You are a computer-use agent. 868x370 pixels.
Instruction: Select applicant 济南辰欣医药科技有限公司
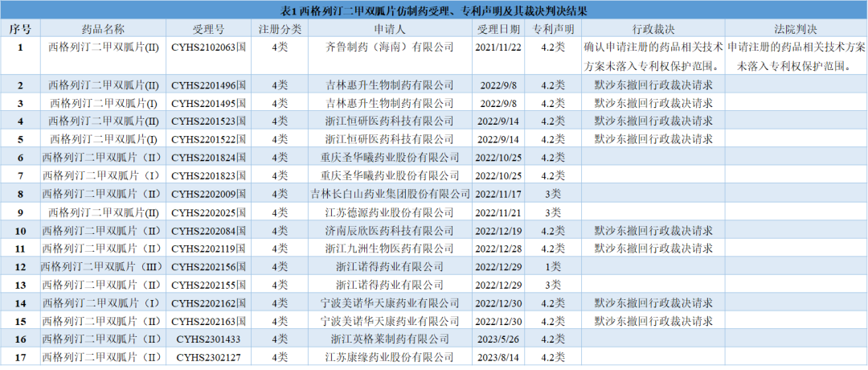point(390,230)
